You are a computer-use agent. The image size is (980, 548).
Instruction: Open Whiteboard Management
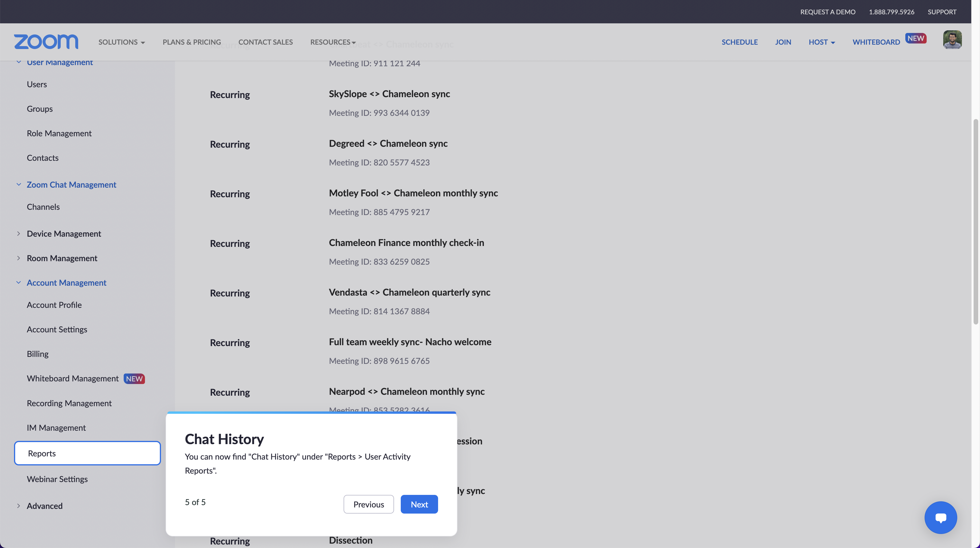pos(73,379)
